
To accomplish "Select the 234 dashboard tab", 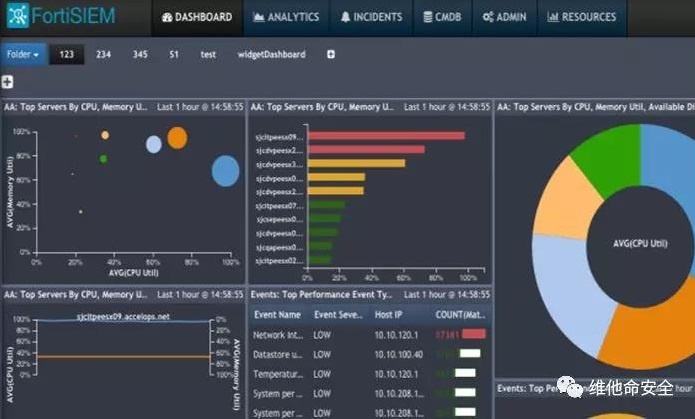I will pyautogui.click(x=103, y=54).
